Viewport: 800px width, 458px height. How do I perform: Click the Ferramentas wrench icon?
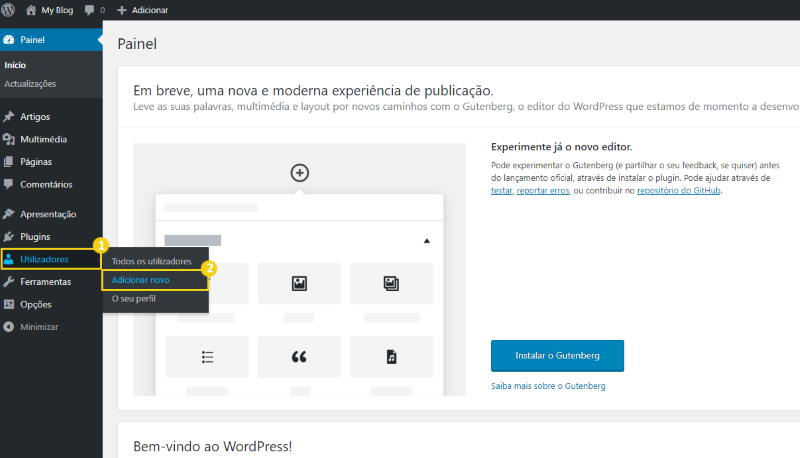click(x=9, y=282)
